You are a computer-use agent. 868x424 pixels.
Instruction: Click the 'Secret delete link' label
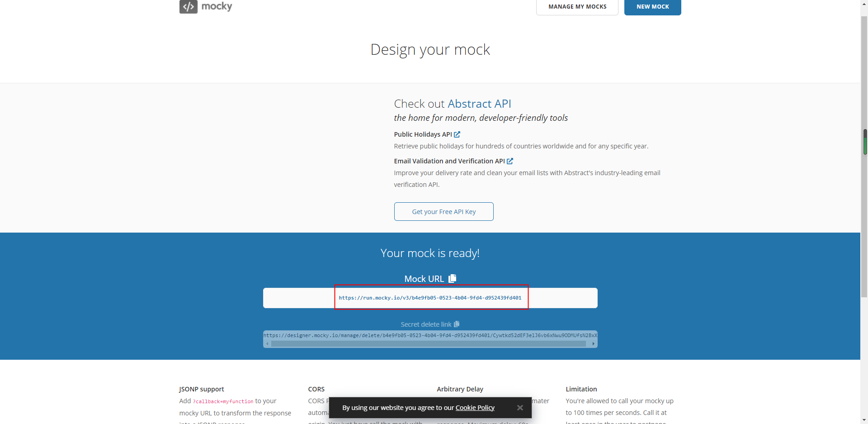[426, 324]
